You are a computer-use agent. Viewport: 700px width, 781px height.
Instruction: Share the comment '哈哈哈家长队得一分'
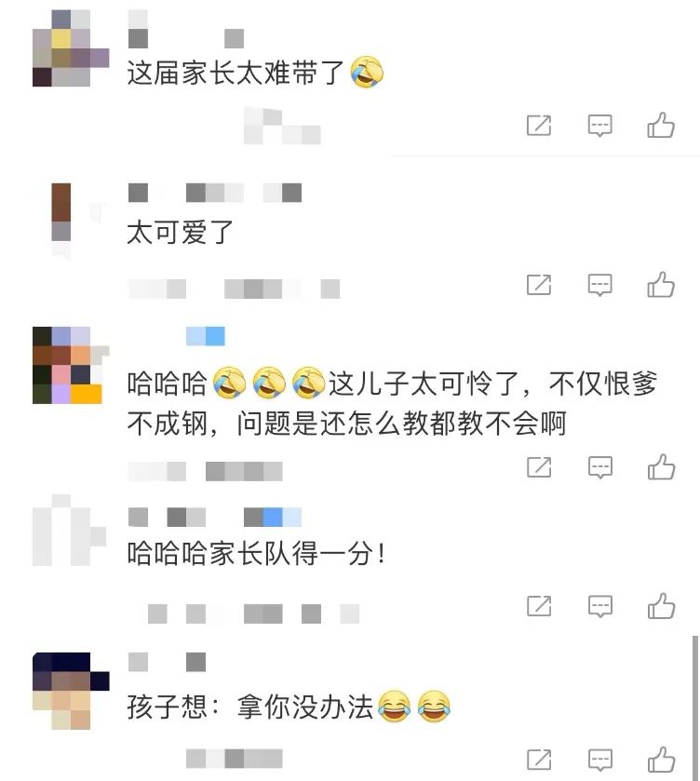point(539,607)
